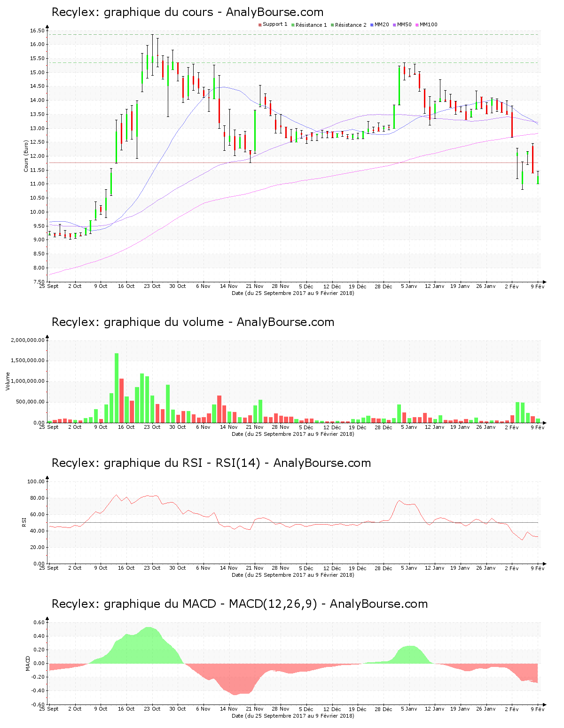This screenshot has height=728, width=564.
Task: Click the blue MM20 legend swatch
Action: point(372,25)
